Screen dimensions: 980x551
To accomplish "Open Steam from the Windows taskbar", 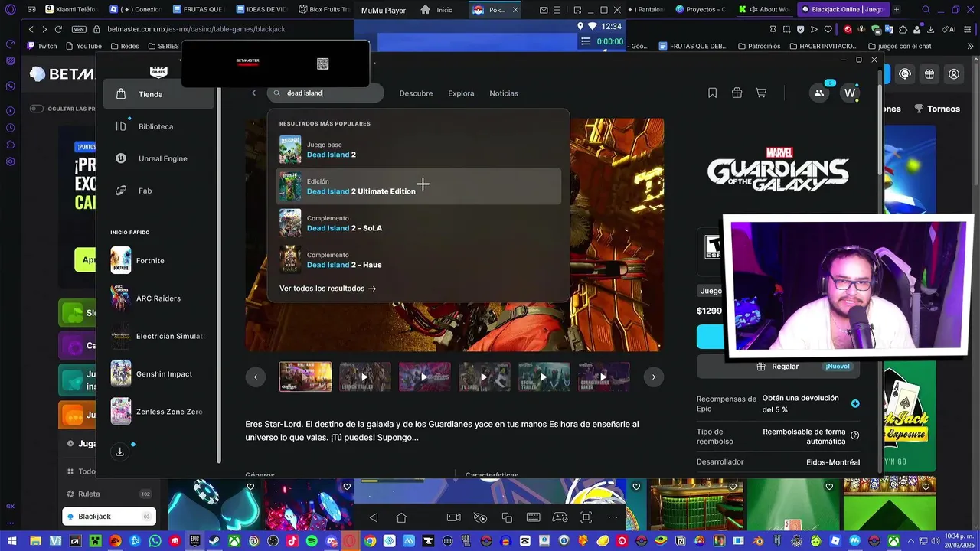I will [214, 541].
